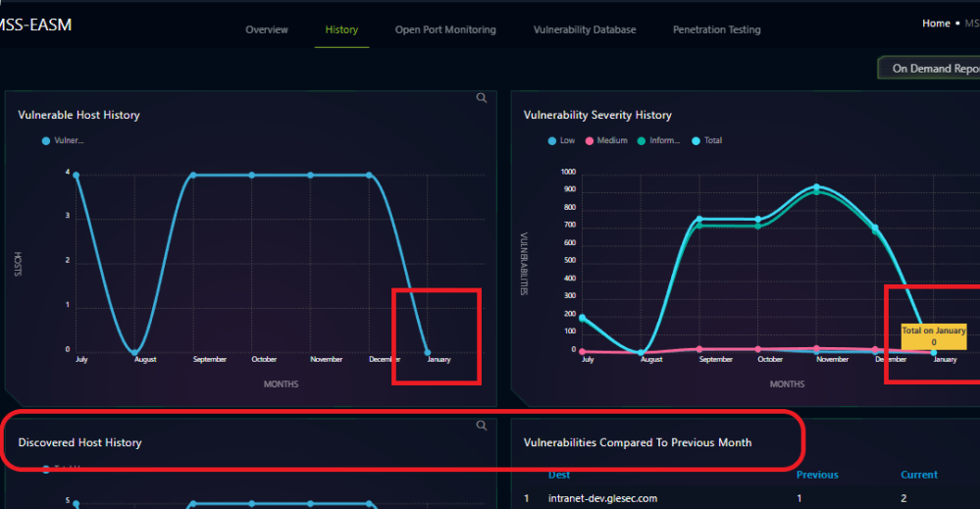Switch to Open Port Monitoring tab
Viewport: 980px width, 509px height.
click(445, 29)
